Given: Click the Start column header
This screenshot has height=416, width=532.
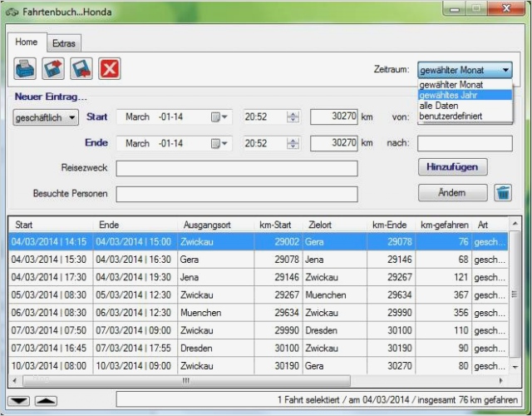Looking at the screenshot, I should (51, 225).
